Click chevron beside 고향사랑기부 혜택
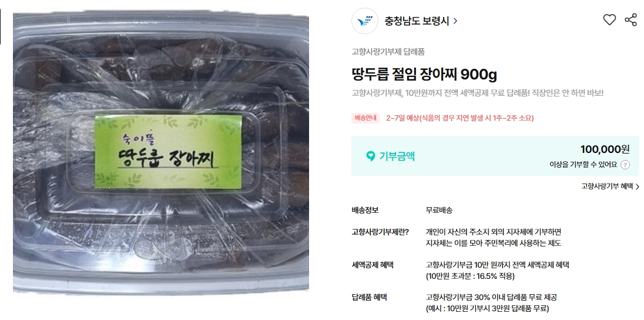644x320 pixels. click(637, 186)
